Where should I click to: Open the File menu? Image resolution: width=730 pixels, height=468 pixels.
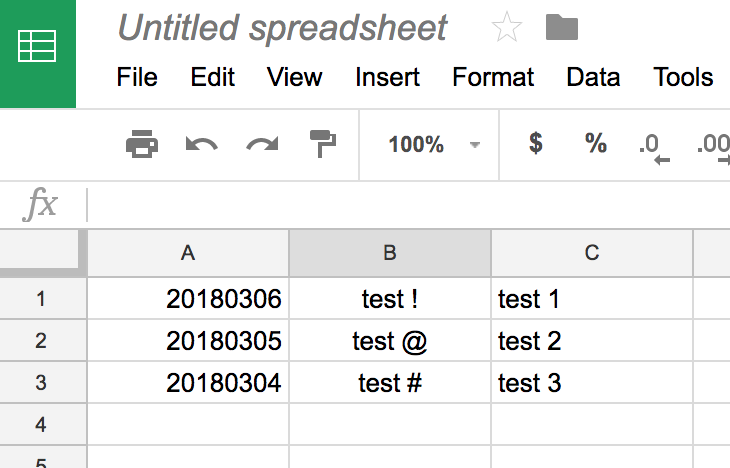(x=137, y=77)
